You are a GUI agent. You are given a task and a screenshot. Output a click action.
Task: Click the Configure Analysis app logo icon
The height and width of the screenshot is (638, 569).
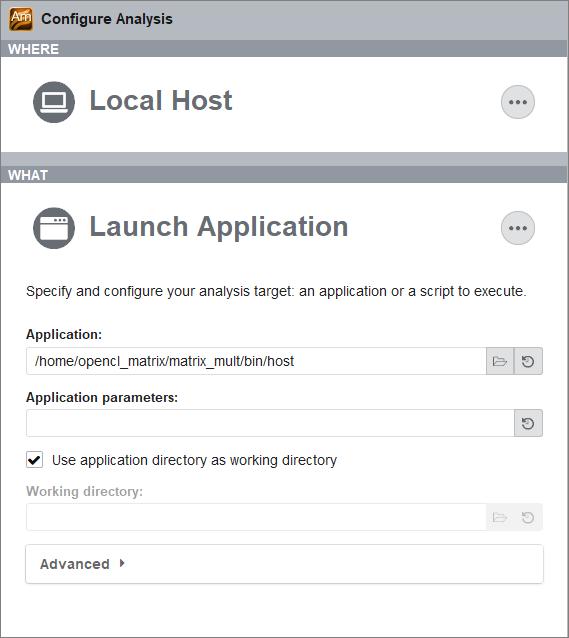tap(21, 19)
